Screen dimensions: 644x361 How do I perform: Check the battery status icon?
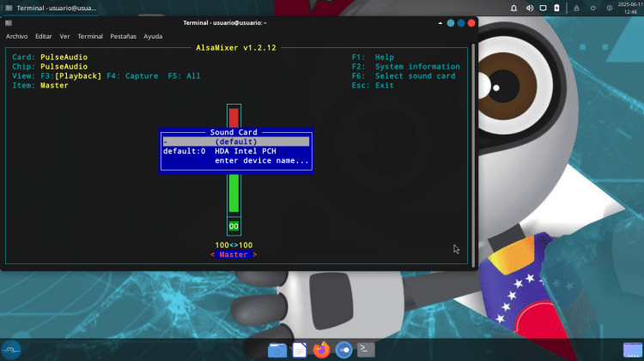556,8
